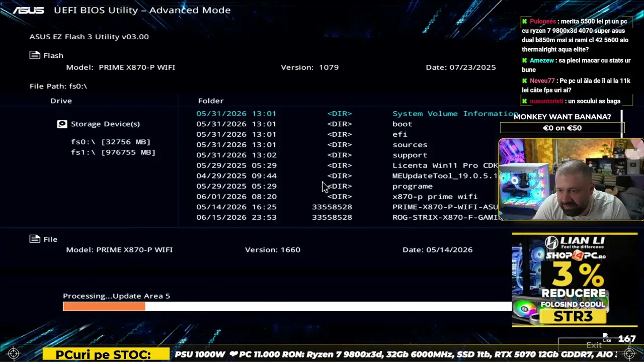Click the orange flash progress bar

tap(104, 306)
